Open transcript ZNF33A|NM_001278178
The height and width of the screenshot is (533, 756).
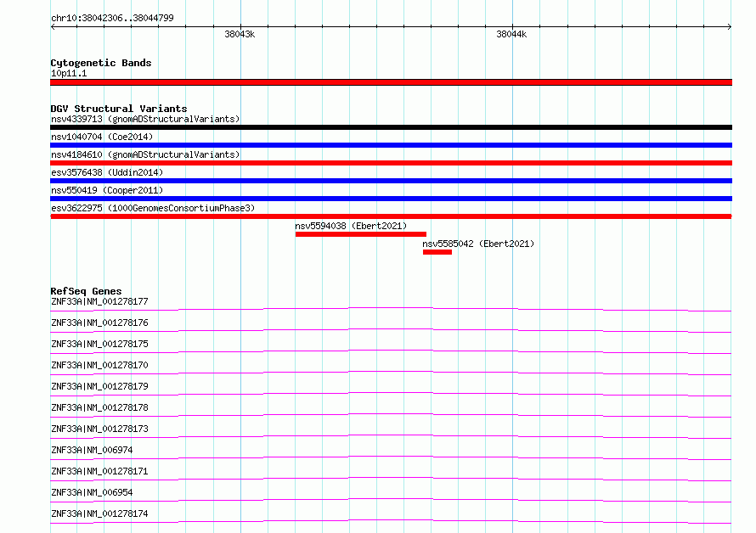click(99, 407)
